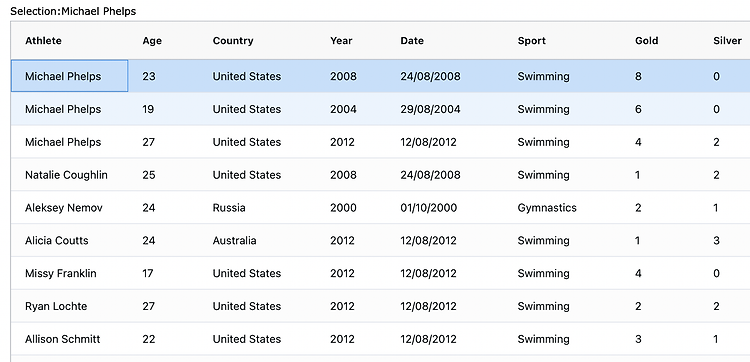The image size is (750, 362).
Task: Click the Australia country cell
Action: [257, 241]
